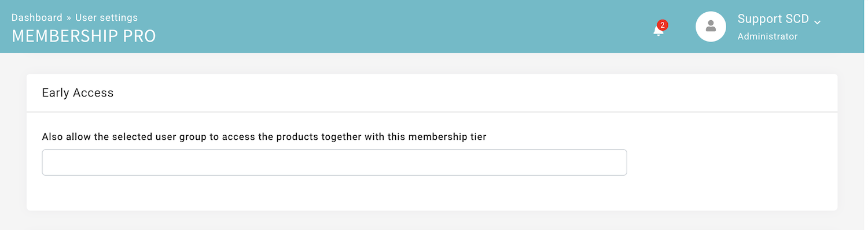
Task: Click the person silhouette in the header
Action: pos(711,26)
